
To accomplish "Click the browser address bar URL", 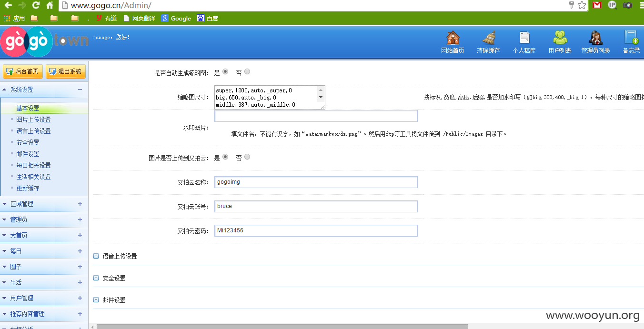I will [x=111, y=6].
